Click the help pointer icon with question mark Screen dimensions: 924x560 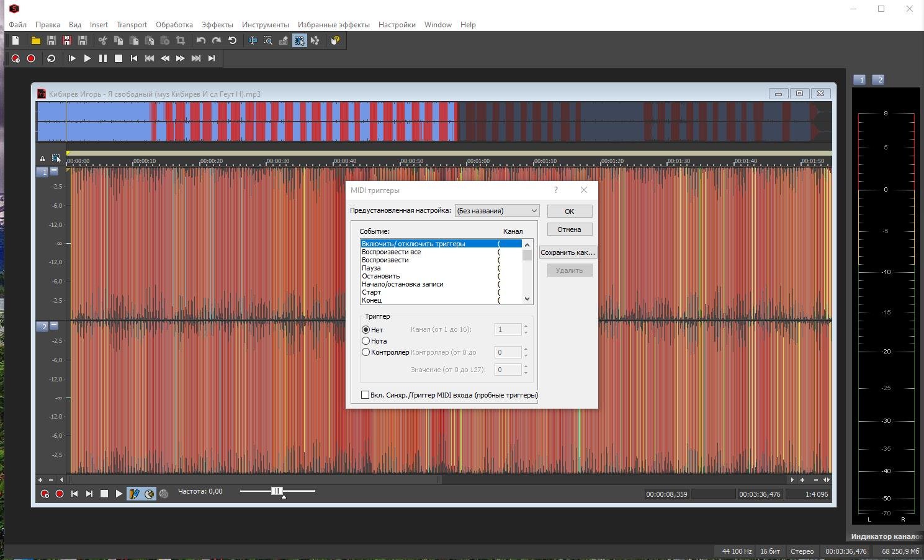335,40
